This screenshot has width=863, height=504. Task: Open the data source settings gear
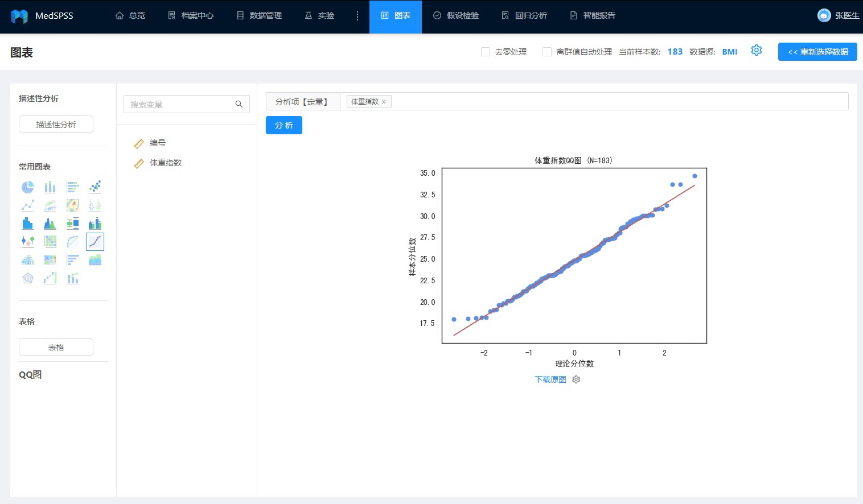756,51
